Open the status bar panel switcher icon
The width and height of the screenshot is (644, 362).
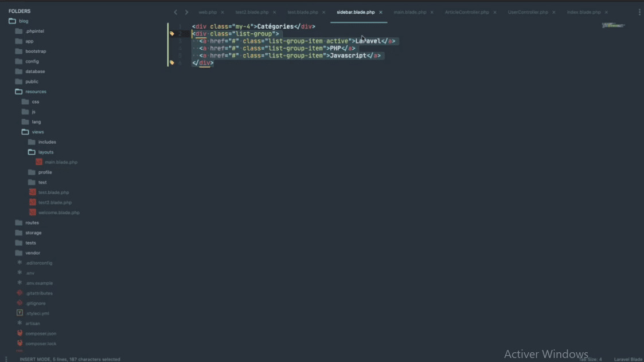click(6, 359)
